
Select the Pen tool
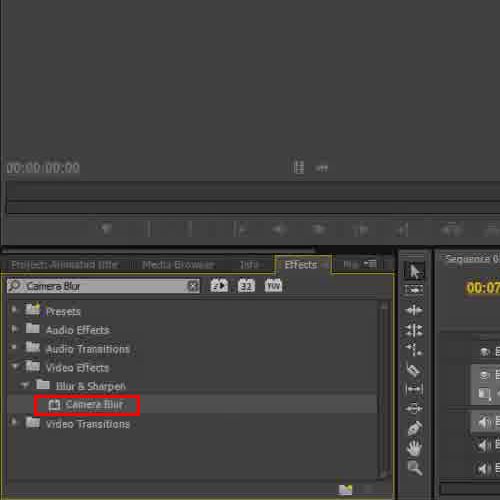[414, 428]
